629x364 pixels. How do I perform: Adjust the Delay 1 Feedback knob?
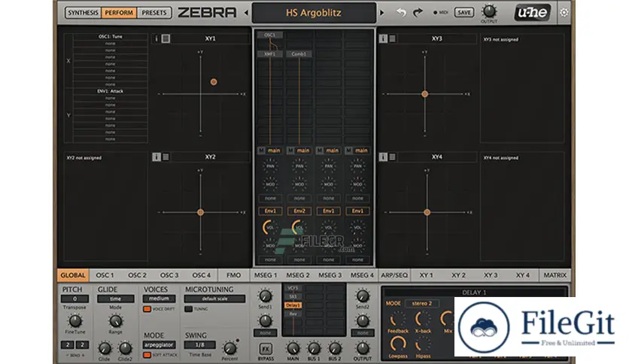pyautogui.click(x=397, y=320)
